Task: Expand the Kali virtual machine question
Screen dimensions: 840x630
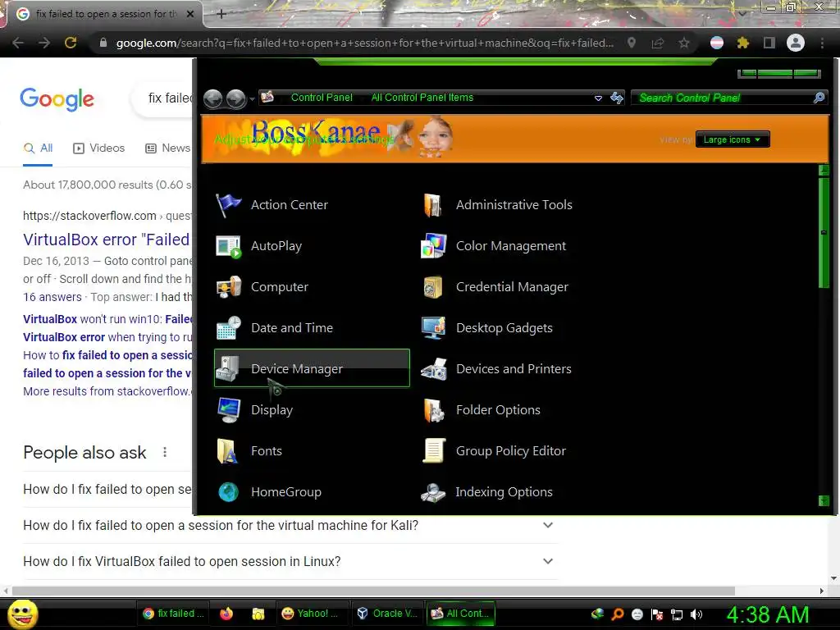Action: point(547,525)
